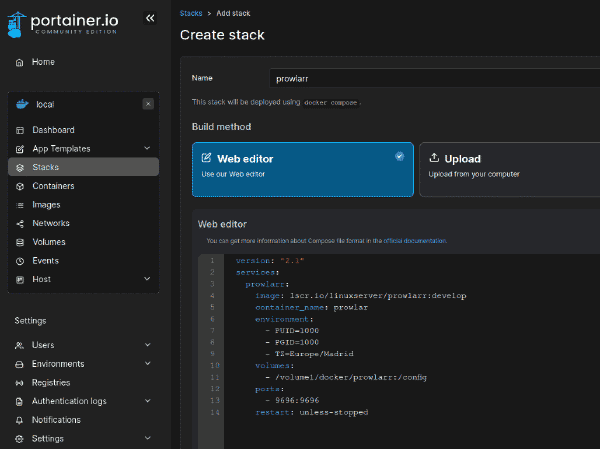The height and width of the screenshot is (449, 600).
Task: Click the Notifications bell icon
Action: tap(19, 420)
